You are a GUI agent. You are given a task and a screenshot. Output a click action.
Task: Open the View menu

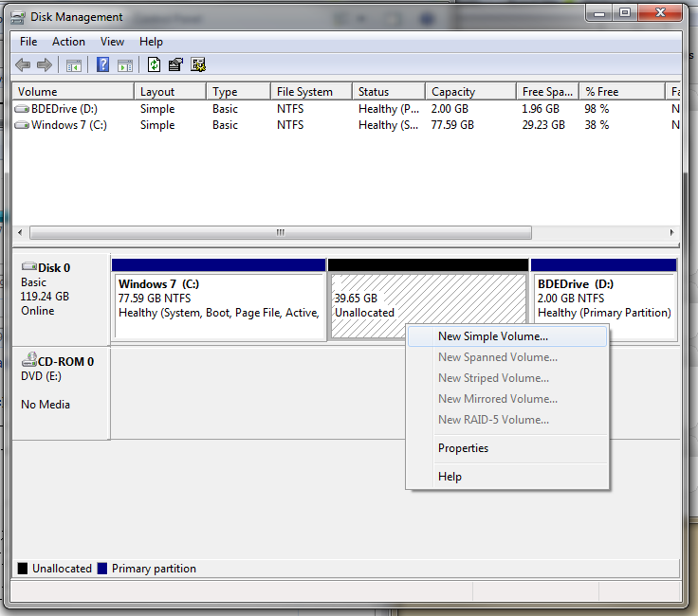click(x=112, y=42)
